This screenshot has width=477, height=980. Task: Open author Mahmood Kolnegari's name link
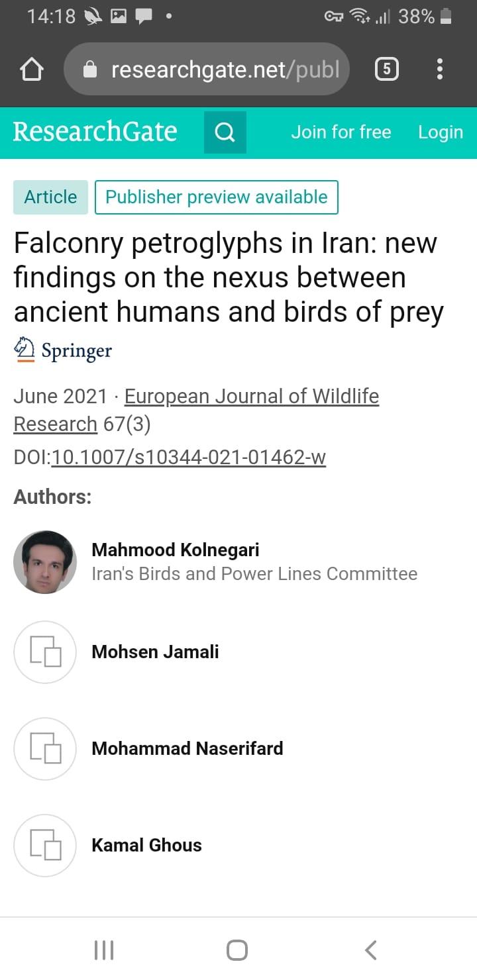coord(176,550)
